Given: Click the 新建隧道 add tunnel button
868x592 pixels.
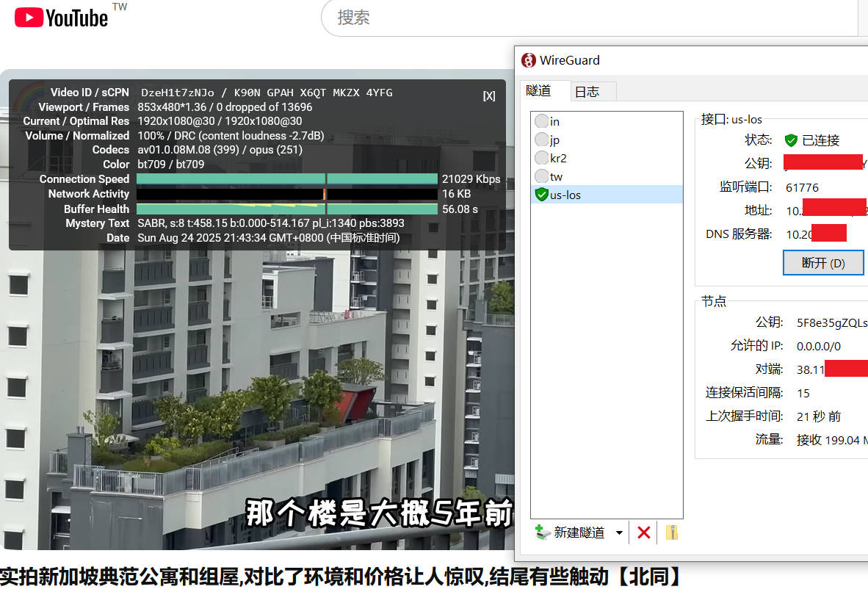Looking at the screenshot, I should tap(571, 533).
